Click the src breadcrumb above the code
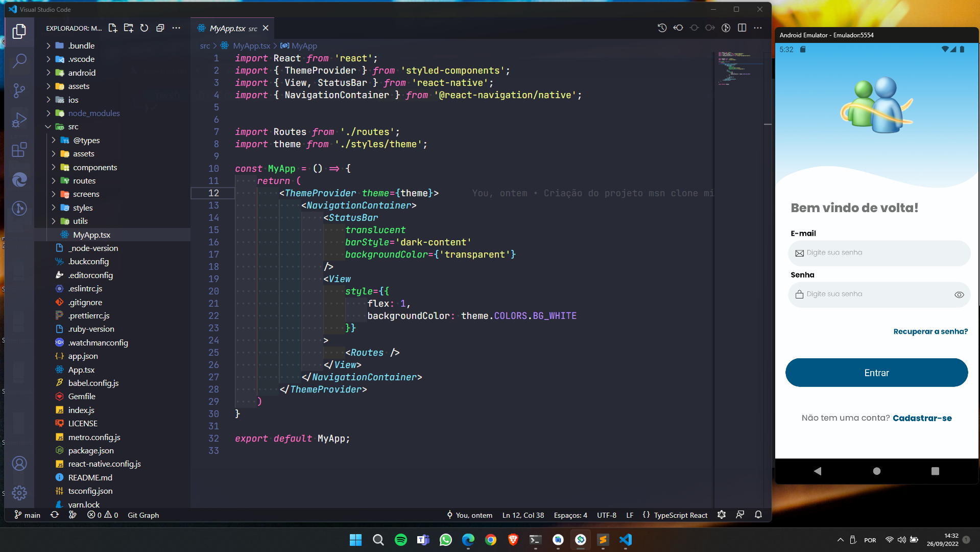Image resolution: width=980 pixels, height=552 pixels. [205, 45]
